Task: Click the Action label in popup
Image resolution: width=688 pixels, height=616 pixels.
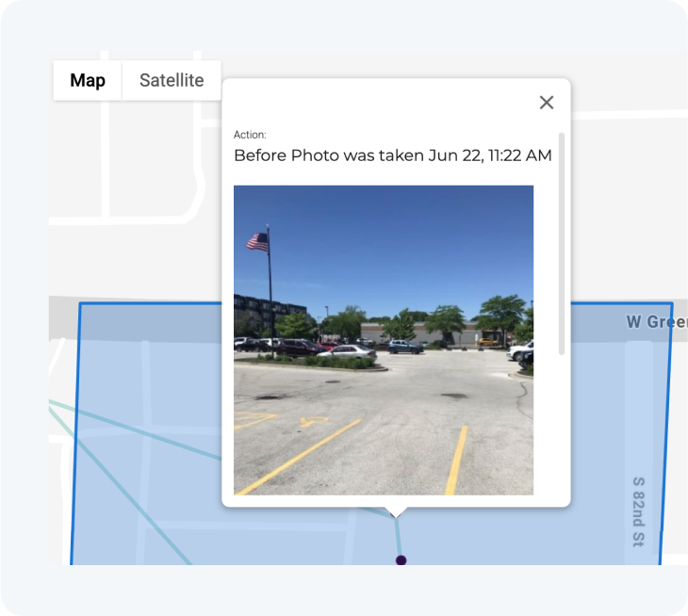Action: click(250, 135)
